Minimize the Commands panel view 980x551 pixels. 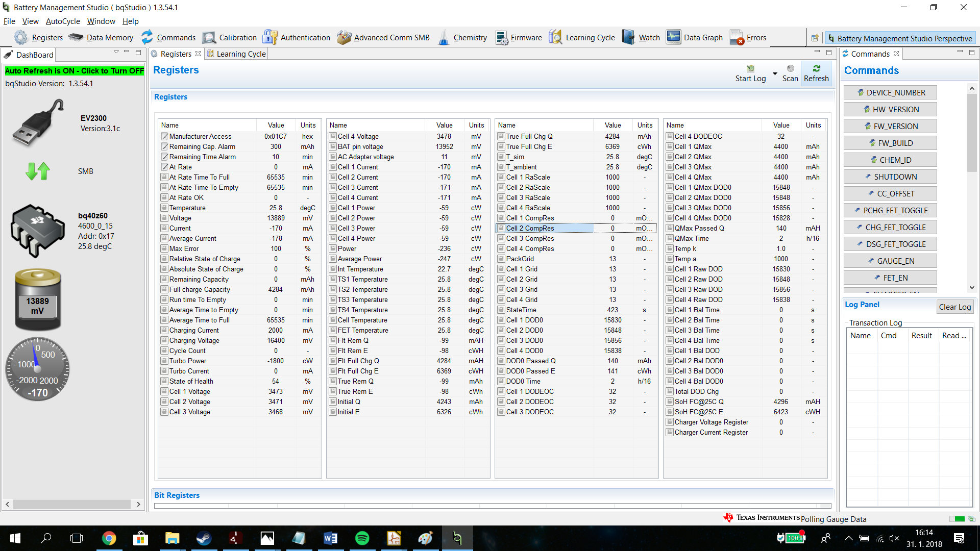960,52
